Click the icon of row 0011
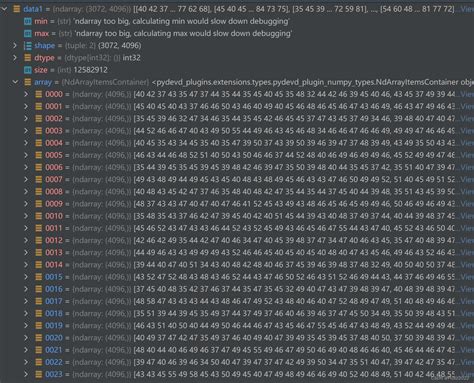This screenshot has height=383, width=474. [x=39, y=228]
